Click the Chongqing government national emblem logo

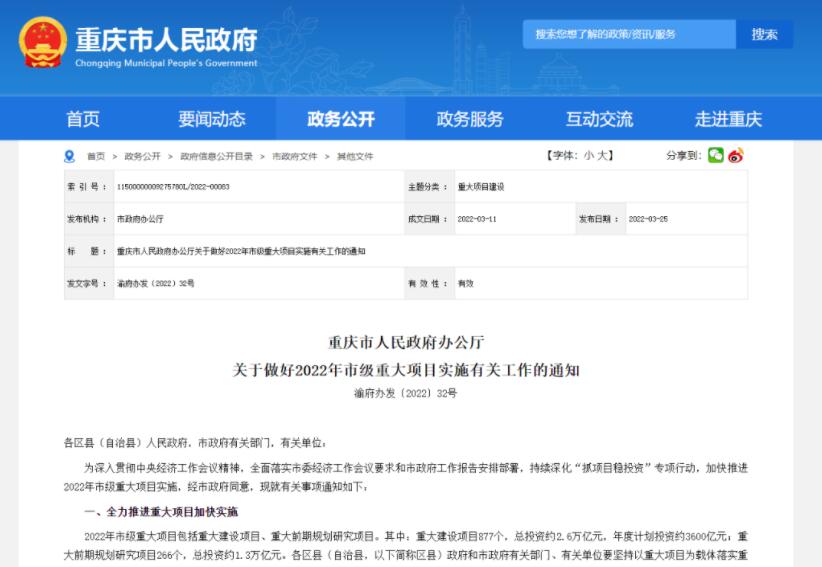[x=41, y=44]
